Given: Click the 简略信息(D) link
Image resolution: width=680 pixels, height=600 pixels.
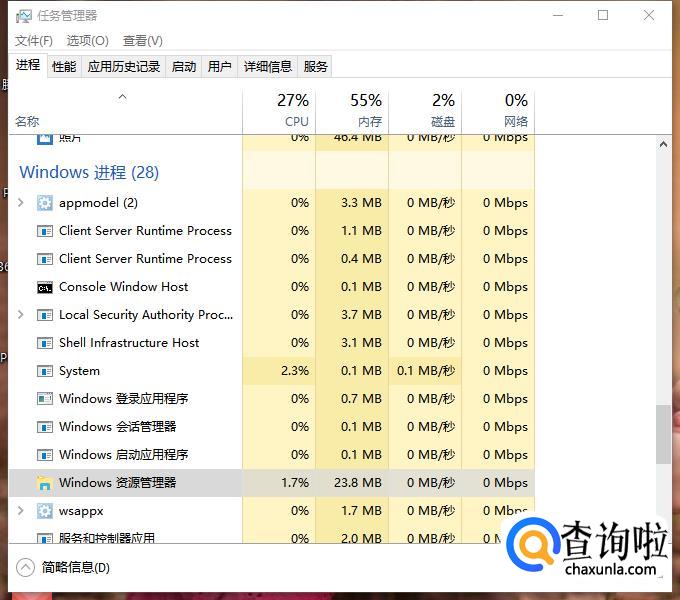Looking at the screenshot, I should (76, 567).
